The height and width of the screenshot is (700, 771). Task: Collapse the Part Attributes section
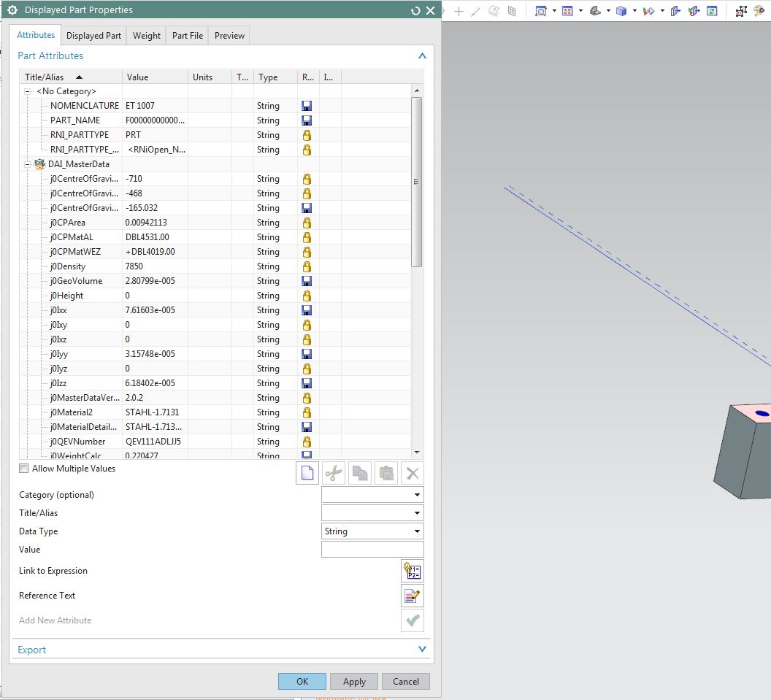tap(422, 55)
